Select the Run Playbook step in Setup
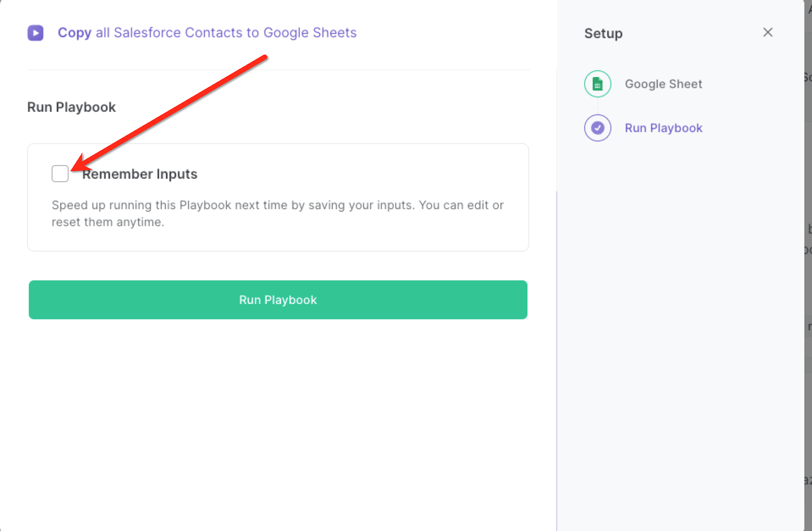This screenshot has height=531, width=812. click(x=663, y=128)
